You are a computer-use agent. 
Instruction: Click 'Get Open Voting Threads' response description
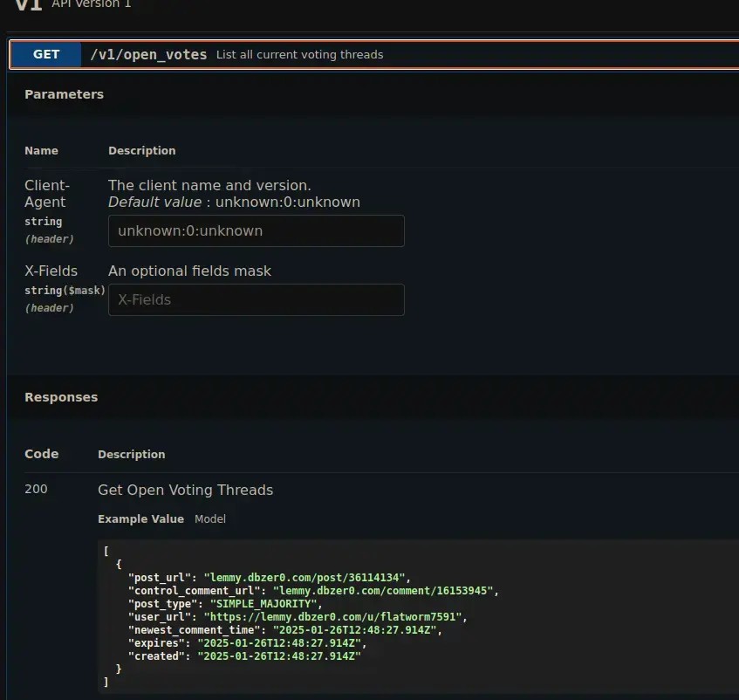click(x=185, y=490)
